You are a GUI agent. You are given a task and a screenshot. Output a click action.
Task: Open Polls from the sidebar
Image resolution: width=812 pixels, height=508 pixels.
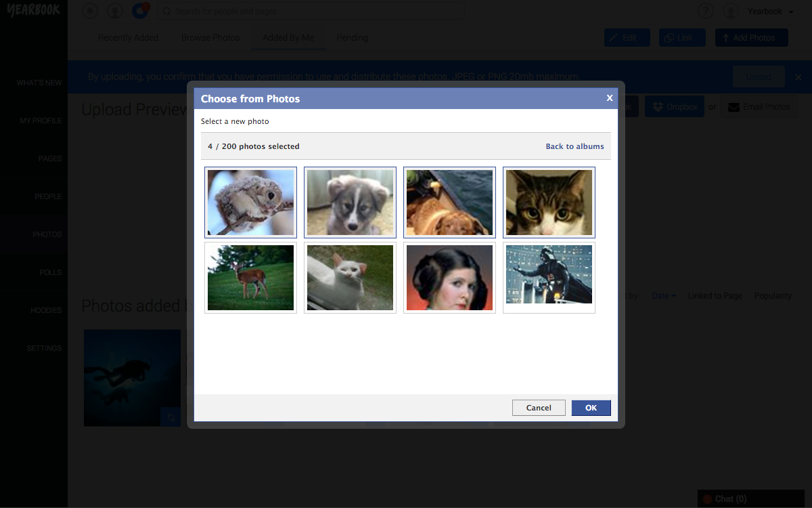pos(51,272)
